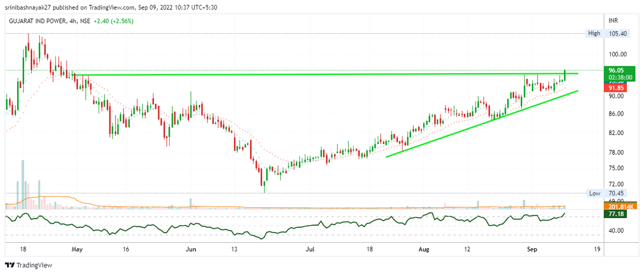Select the green 96.05 current price tag
The width and height of the screenshot is (644, 274).
click(x=617, y=70)
